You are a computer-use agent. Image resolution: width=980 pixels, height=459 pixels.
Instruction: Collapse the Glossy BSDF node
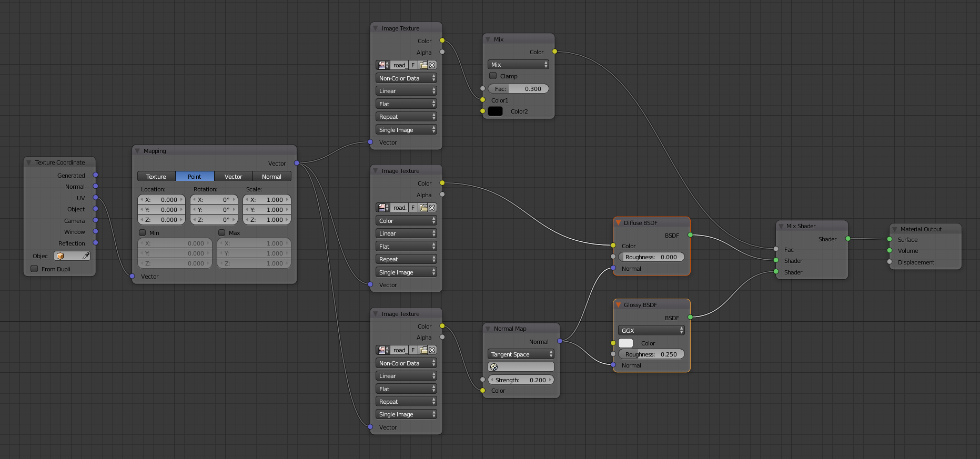[618, 305]
